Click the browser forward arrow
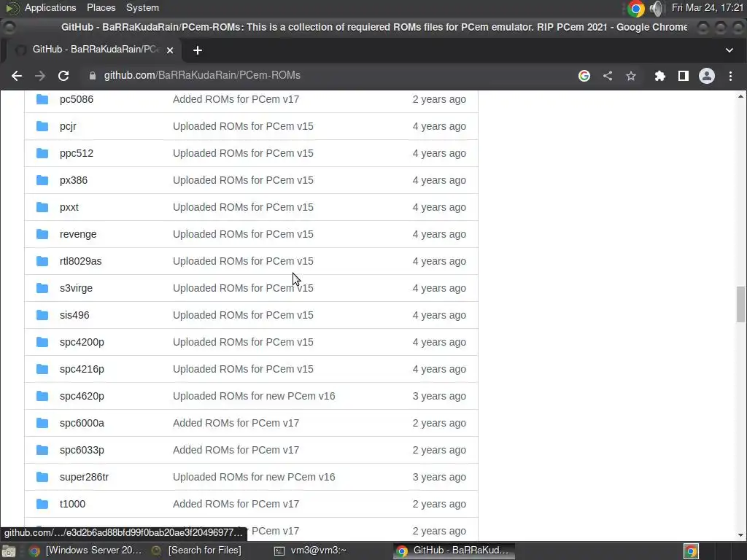 pos(40,76)
